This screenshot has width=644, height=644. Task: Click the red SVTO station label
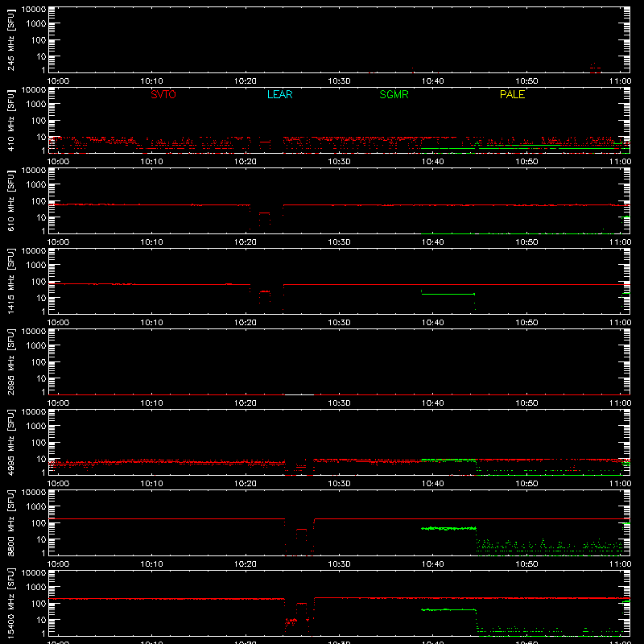(163, 94)
